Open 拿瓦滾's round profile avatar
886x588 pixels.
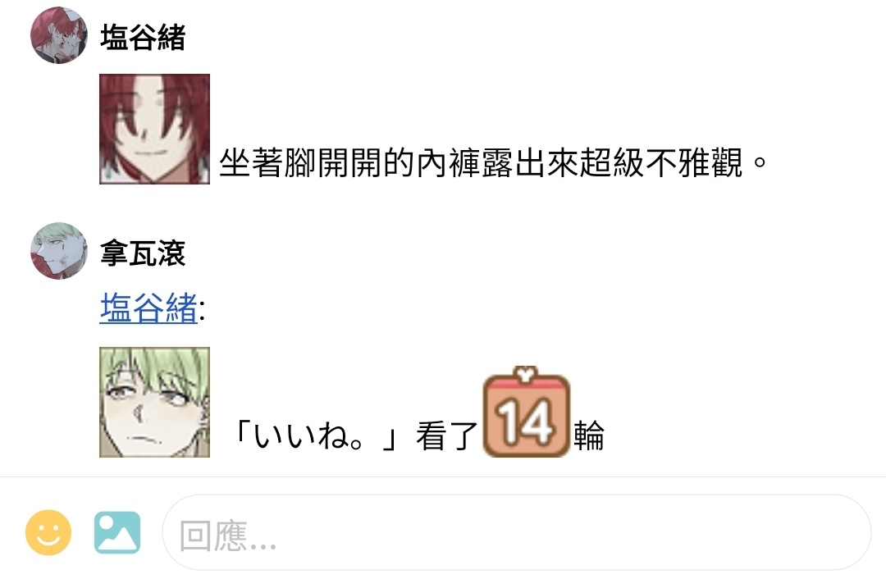point(59,251)
